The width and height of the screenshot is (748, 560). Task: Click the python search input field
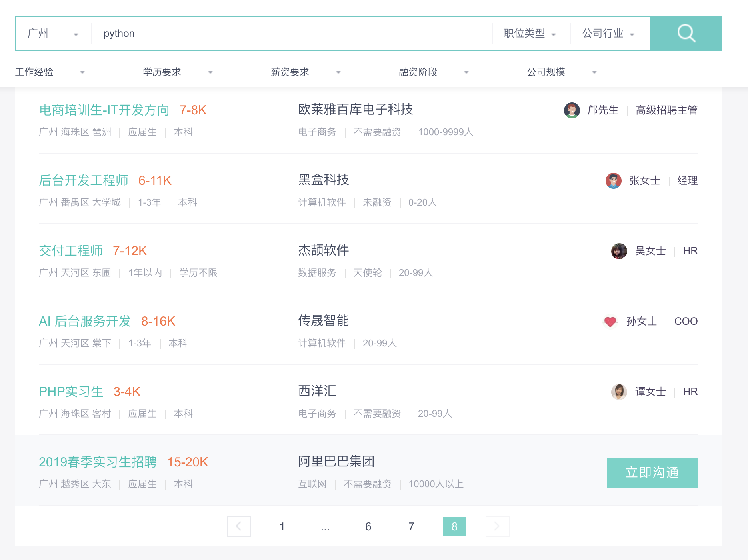pos(292,34)
